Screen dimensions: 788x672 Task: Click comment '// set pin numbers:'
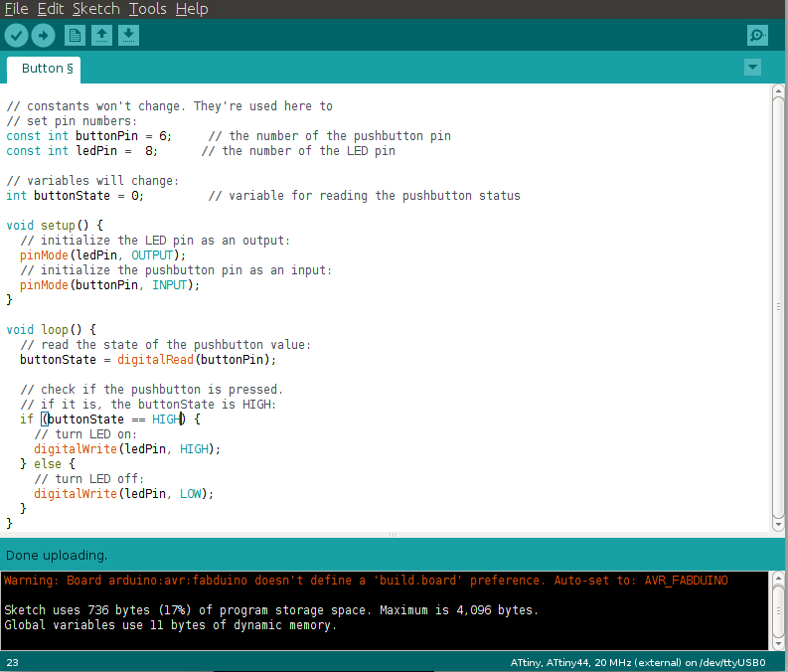point(72,121)
